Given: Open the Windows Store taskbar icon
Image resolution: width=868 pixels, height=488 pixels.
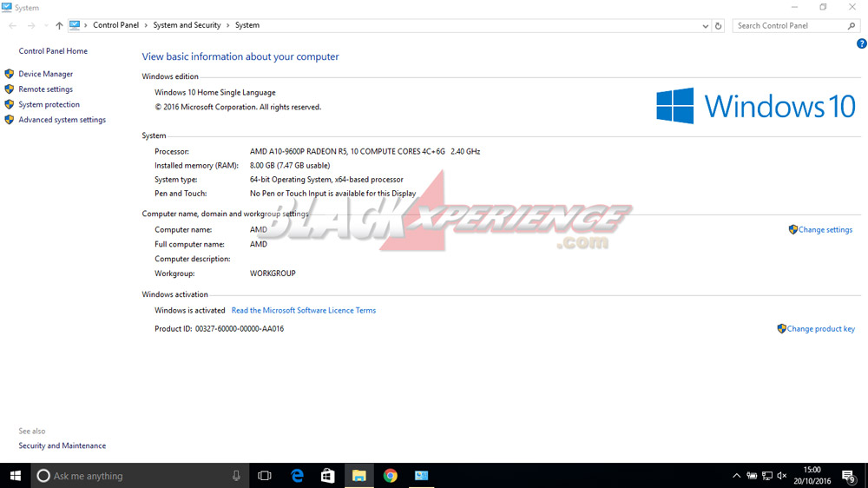Looking at the screenshot, I should (x=328, y=476).
